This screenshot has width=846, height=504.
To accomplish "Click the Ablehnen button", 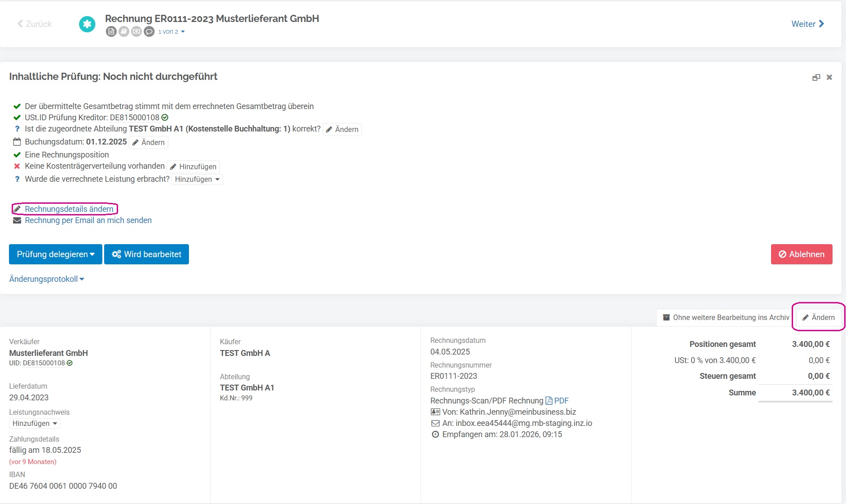I will click(801, 254).
